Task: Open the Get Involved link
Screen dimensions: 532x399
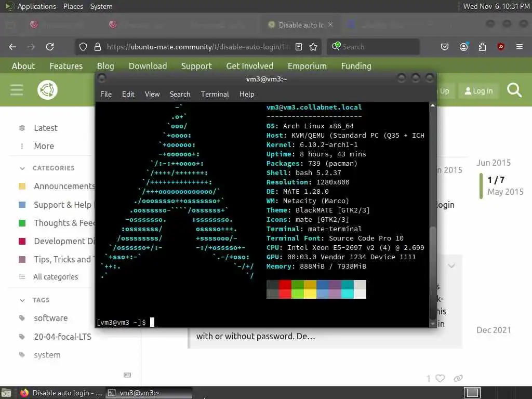Action: click(x=250, y=66)
